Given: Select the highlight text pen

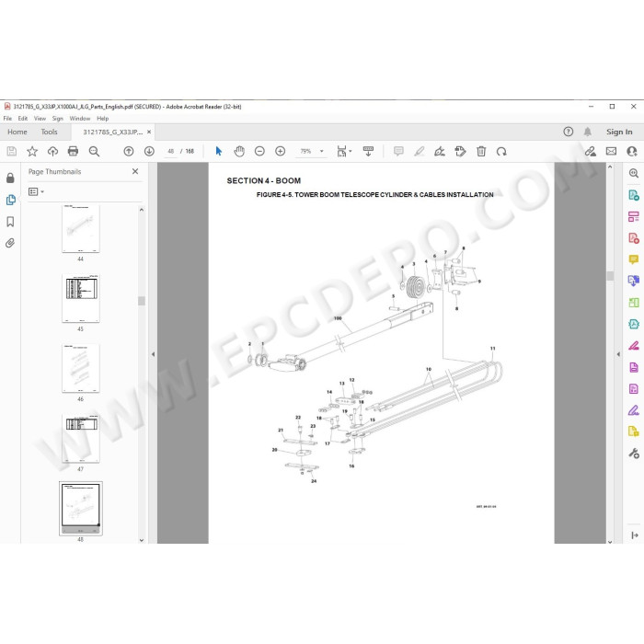Looking at the screenshot, I should pos(419,152).
